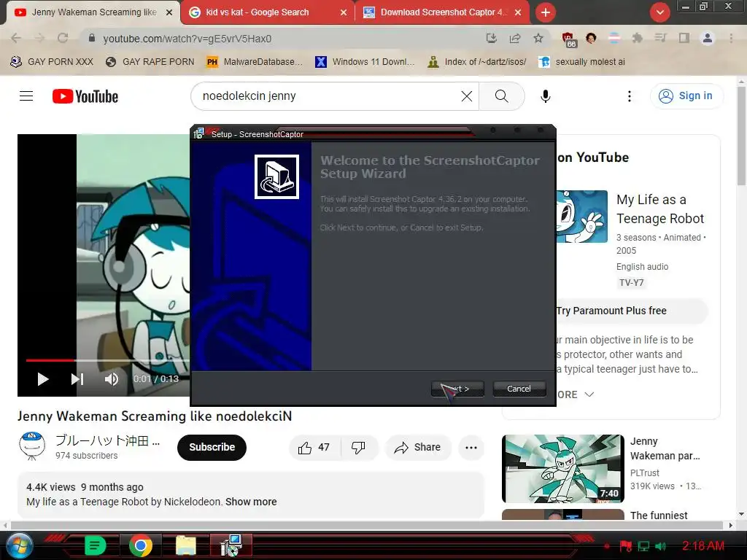Image resolution: width=747 pixels, height=560 pixels.
Task: Click the horizontal scrollbar right arrow
Action: point(731,525)
